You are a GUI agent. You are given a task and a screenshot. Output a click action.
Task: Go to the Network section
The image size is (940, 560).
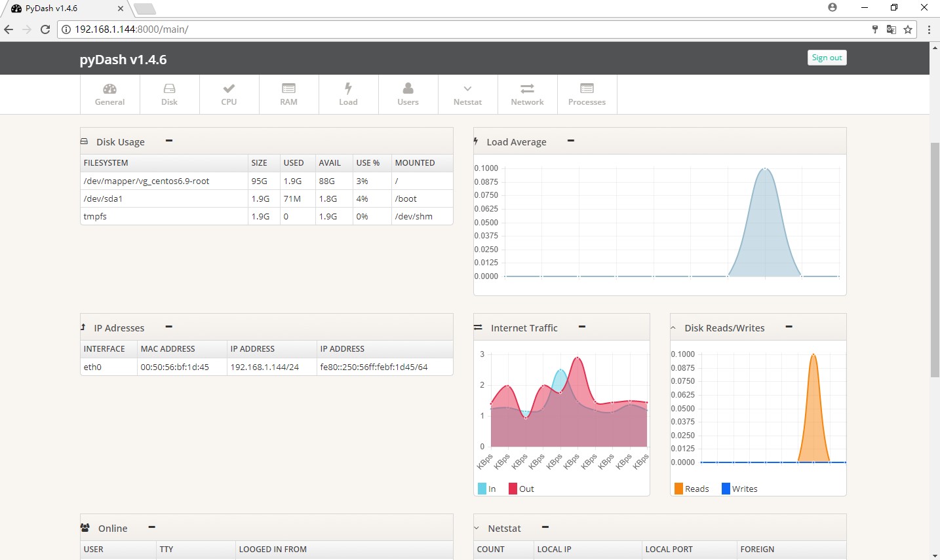tap(528, 94)
